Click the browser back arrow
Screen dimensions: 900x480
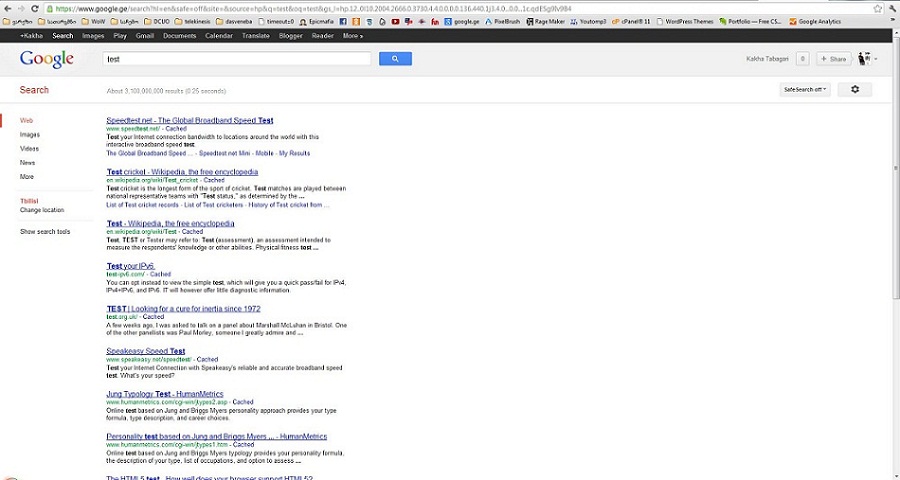click(x=7, y=9)
